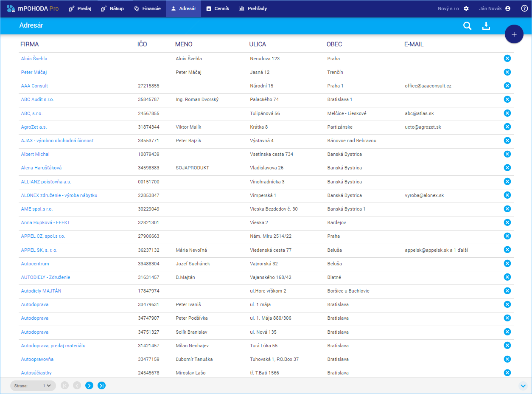Click name Ing. Roman Dvorský
The width and height of the screenshot is (532, 394).
coord(197,99)
